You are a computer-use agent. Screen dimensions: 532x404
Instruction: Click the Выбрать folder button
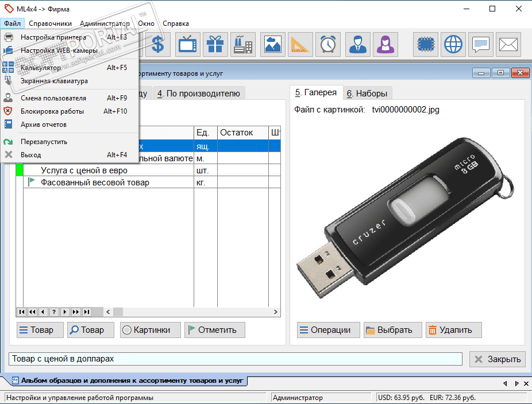393,330
